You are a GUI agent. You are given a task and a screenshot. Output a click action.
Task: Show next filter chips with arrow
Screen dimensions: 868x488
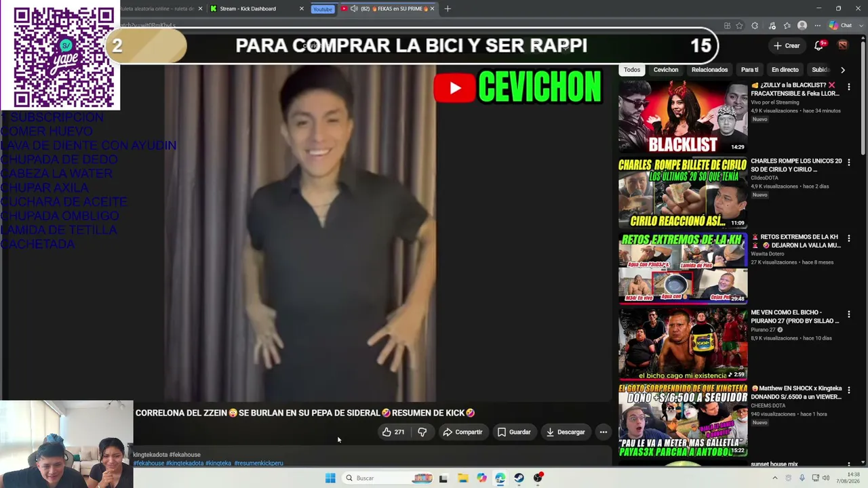point(842,70)
